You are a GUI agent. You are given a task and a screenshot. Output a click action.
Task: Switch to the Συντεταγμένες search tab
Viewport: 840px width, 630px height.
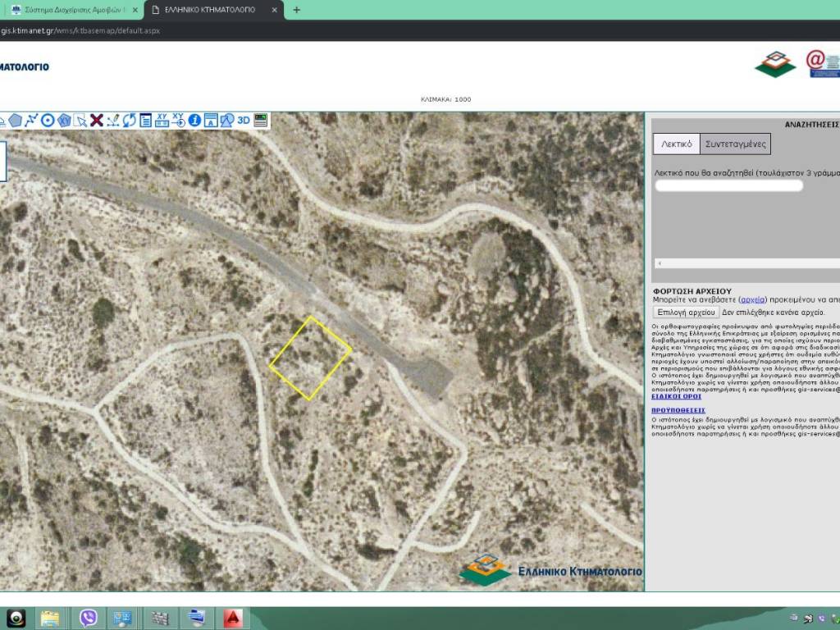coord(735,144)
